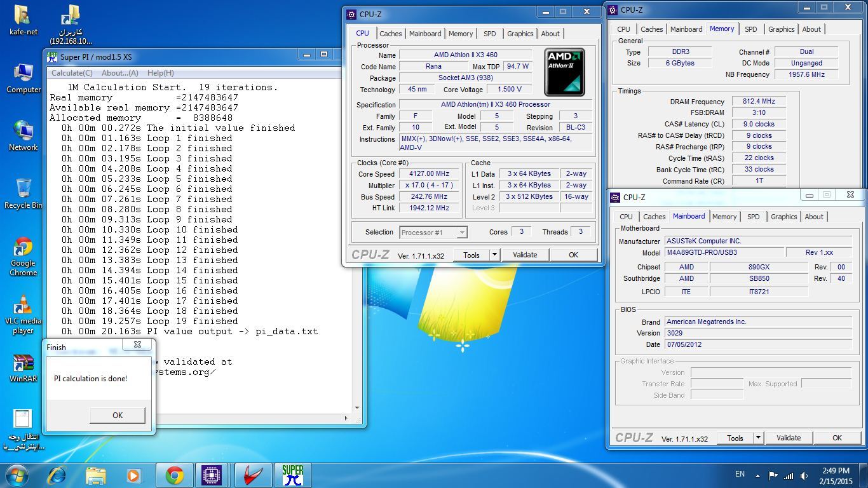Switch to Mainboard tab in CPU window
This screenshot has width=868, height=488.
tap(425, 34)
